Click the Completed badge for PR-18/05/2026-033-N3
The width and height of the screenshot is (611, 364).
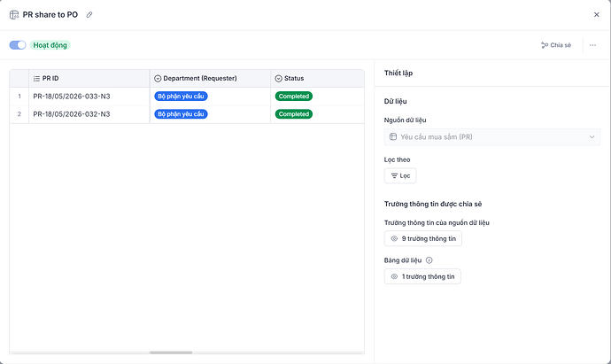(x=294, y=97)
